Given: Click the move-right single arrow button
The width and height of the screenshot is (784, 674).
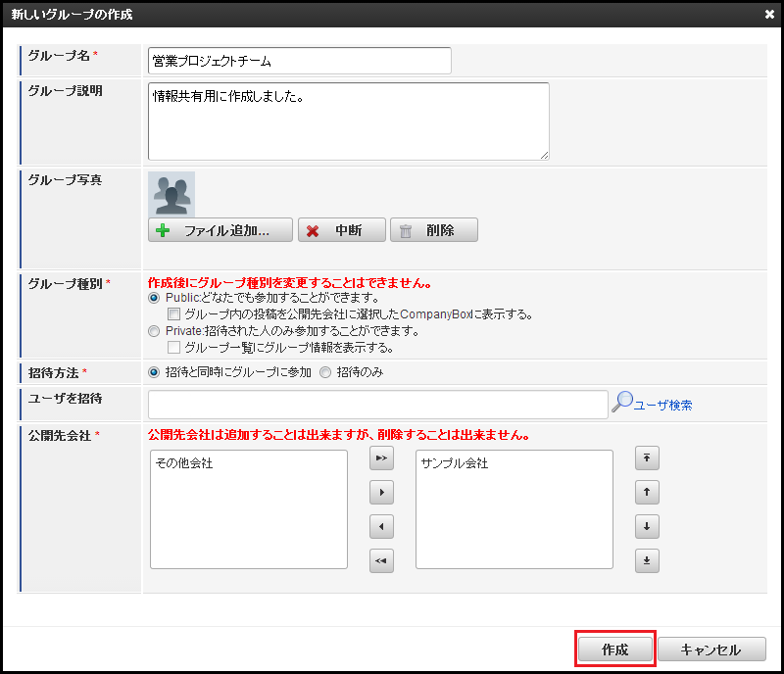Looking at the screenshot, I should [x=381, y=492].
